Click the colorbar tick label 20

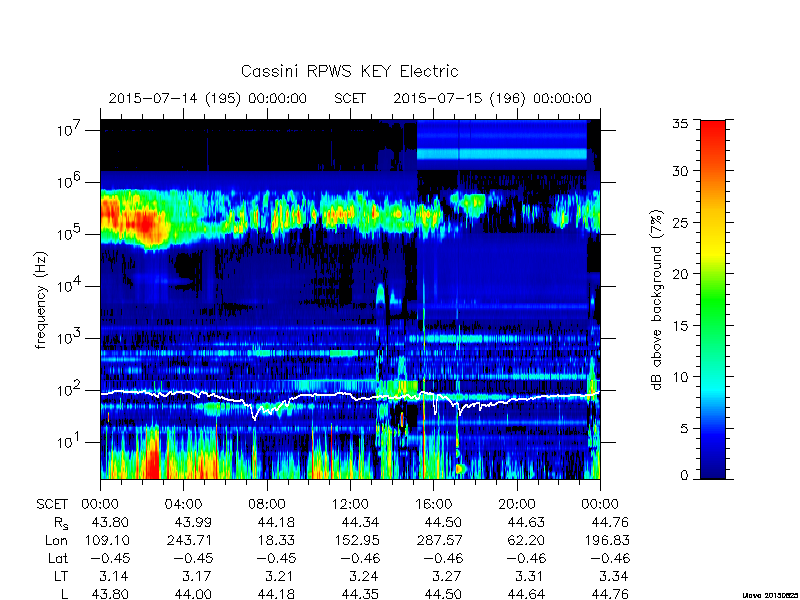[680, 274]
